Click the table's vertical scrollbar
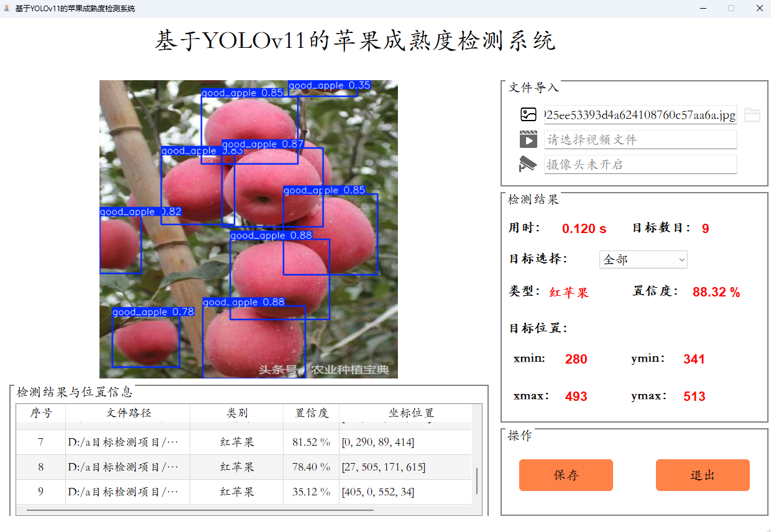 tap(477, 480)
